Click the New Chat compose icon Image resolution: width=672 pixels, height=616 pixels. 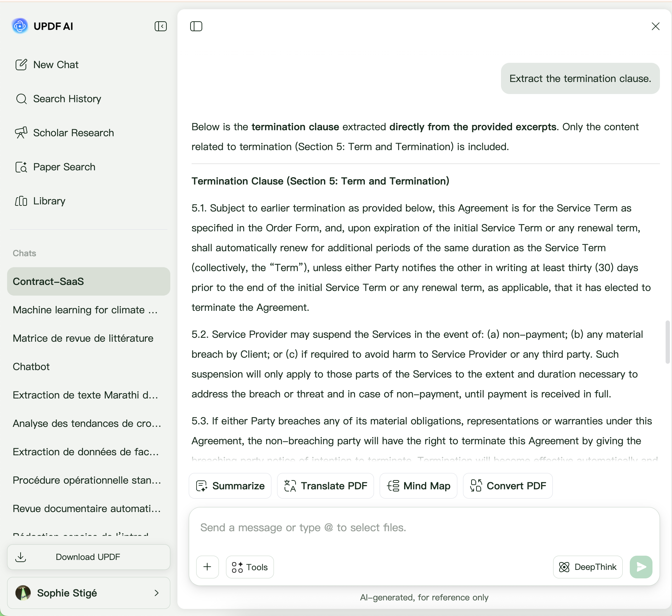[21, 65]
